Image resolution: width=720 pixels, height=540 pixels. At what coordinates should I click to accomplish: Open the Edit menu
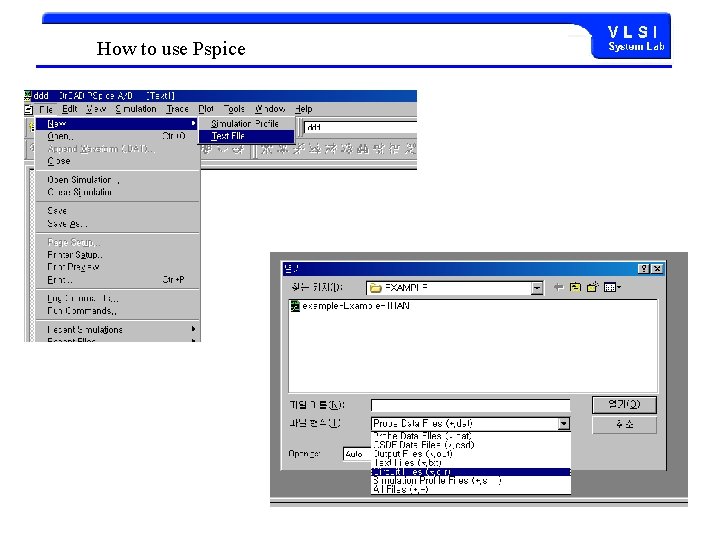69,109
